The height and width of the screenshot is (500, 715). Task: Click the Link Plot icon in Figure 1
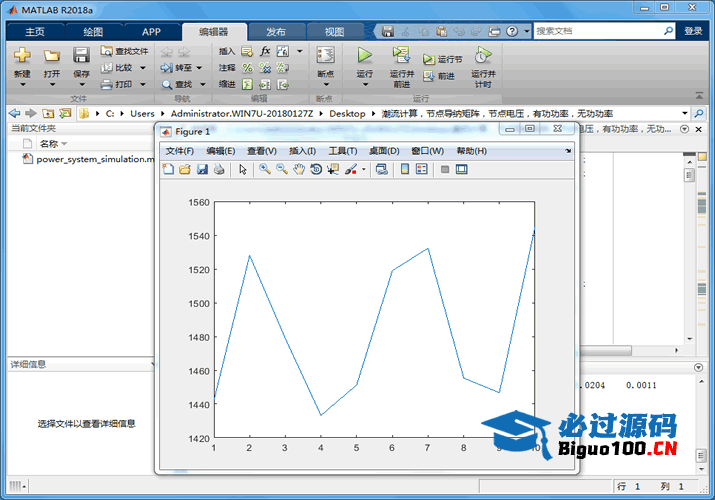(382, 170)
